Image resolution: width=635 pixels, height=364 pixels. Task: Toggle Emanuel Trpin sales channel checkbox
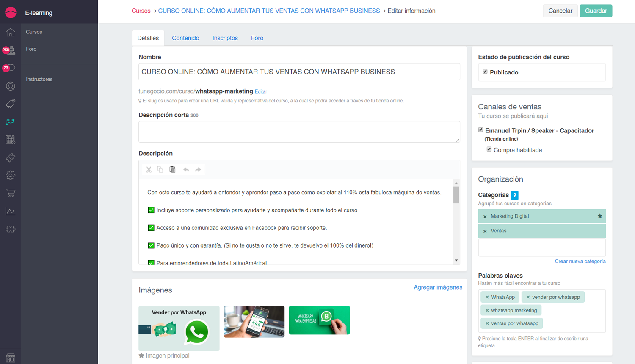click(x=480, y=130)
